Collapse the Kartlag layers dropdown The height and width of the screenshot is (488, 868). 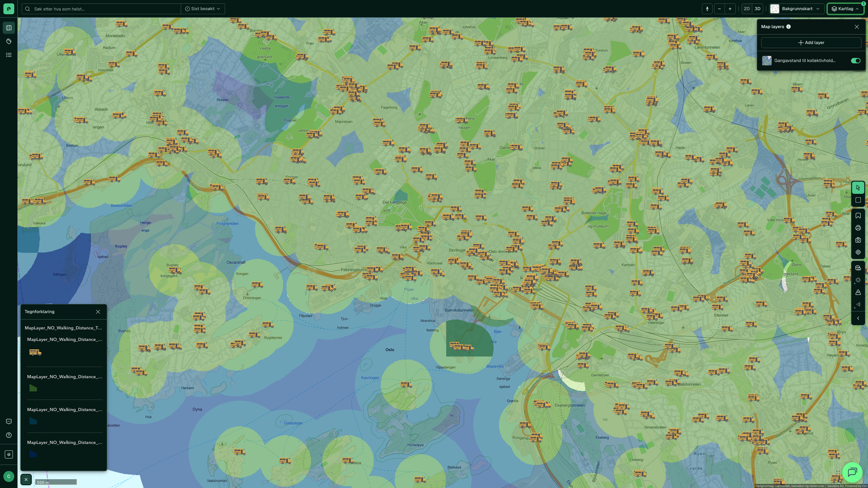point(845,9)
